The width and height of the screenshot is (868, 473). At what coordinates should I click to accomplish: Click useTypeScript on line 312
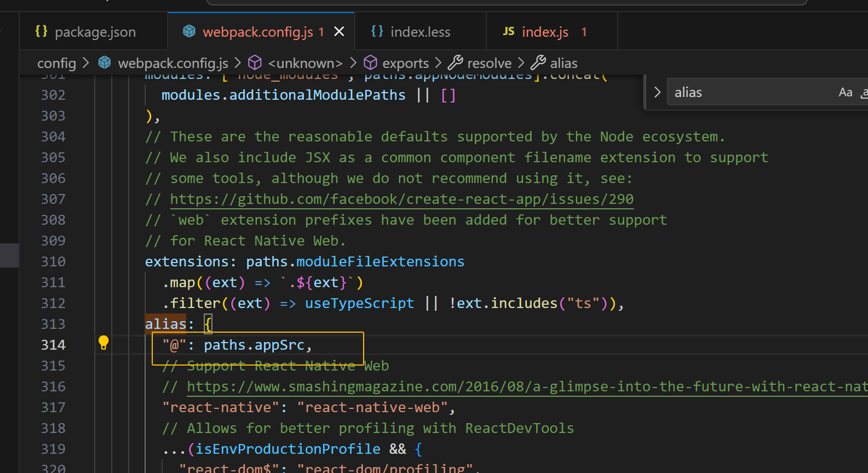tap(359, 303)
